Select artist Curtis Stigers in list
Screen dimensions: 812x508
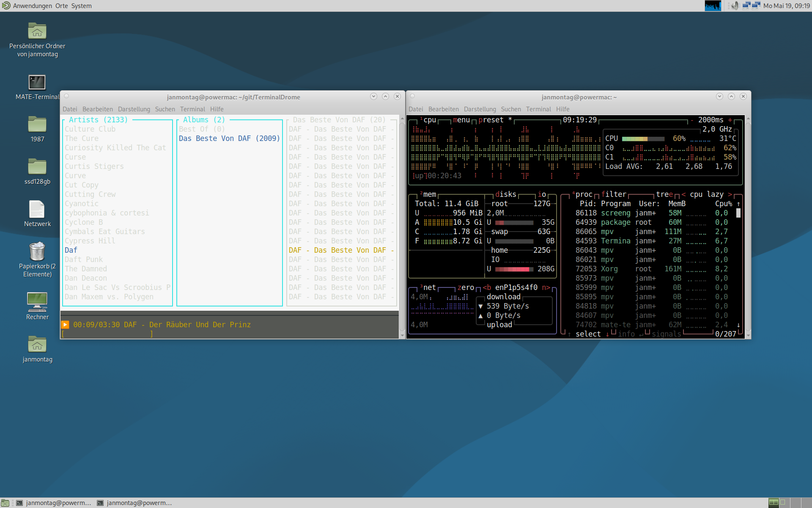94,166
